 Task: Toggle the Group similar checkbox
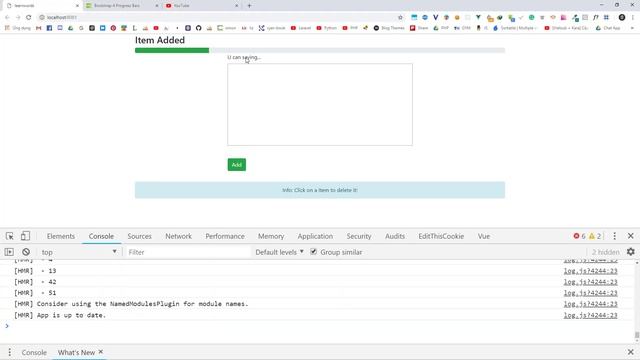coord(313,251)
